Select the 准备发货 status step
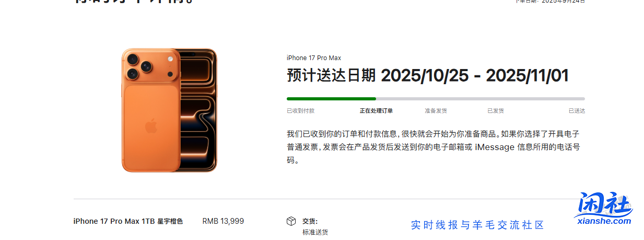The image size is (644, 240). (436, 111)
